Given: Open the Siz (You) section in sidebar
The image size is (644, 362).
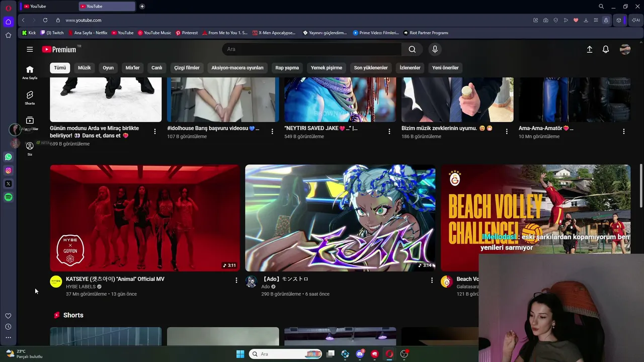Looking at the screenshot, I should point(30,148).
